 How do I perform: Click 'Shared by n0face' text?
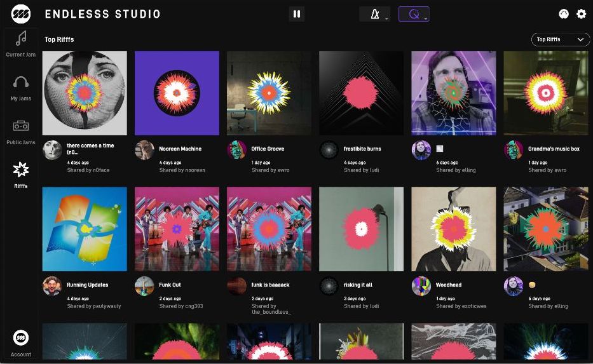(88, 170)
